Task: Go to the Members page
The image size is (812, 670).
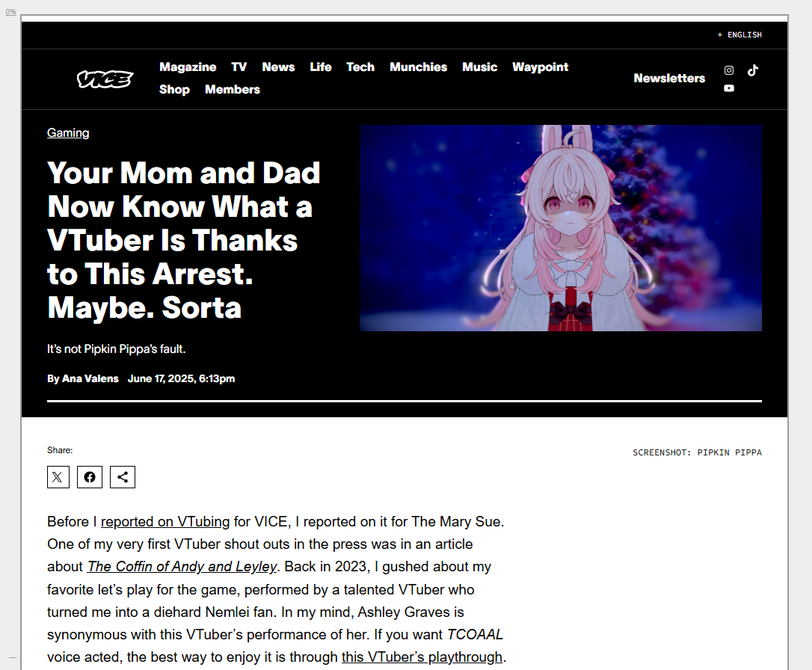Action: pos(233,90)
